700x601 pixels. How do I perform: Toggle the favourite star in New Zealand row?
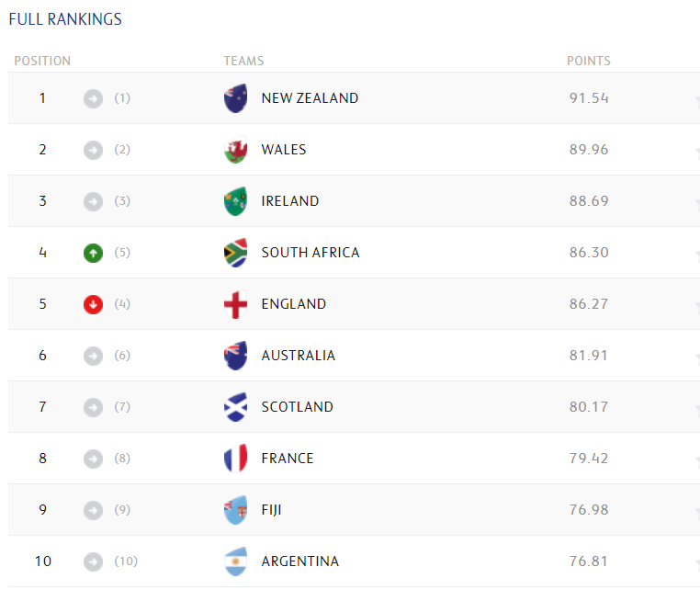point(696,102)
